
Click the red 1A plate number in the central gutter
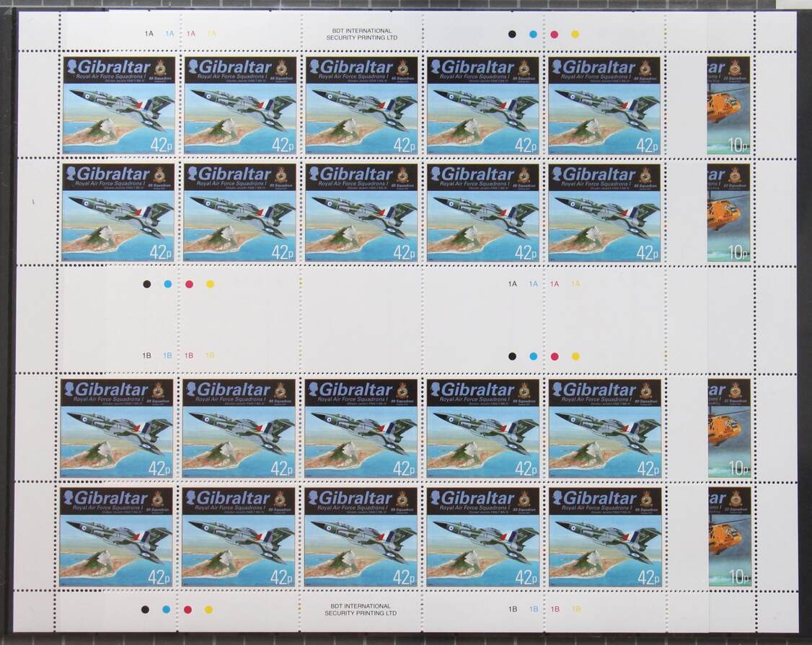point(555,284)
